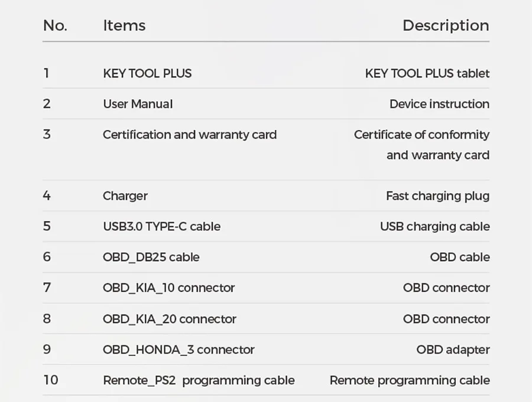The height and width of the screenshot is (402, 532).
Task: Select 'OBD_HONDA_3 connector' item
Action: coord(179,349)
